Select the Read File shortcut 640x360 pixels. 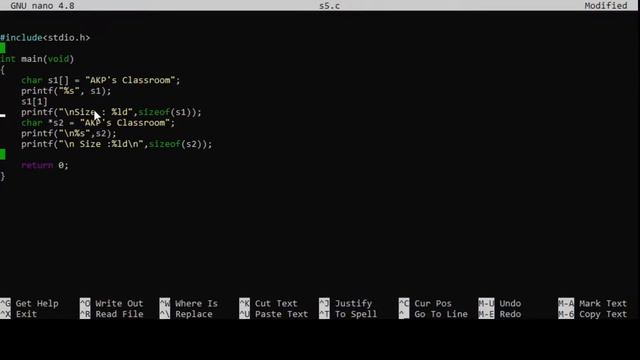click(111, 314)
